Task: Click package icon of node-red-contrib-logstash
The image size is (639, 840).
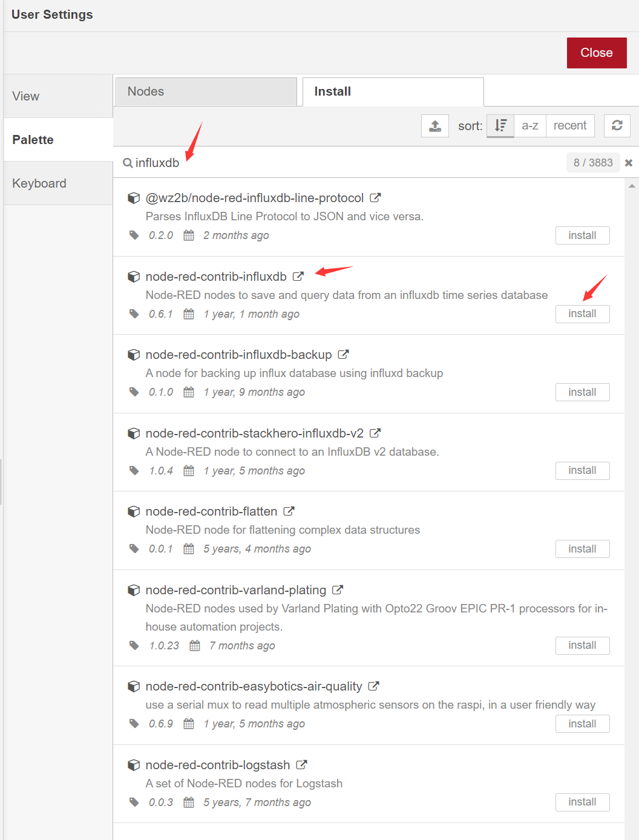Action: tap(134, 765)
